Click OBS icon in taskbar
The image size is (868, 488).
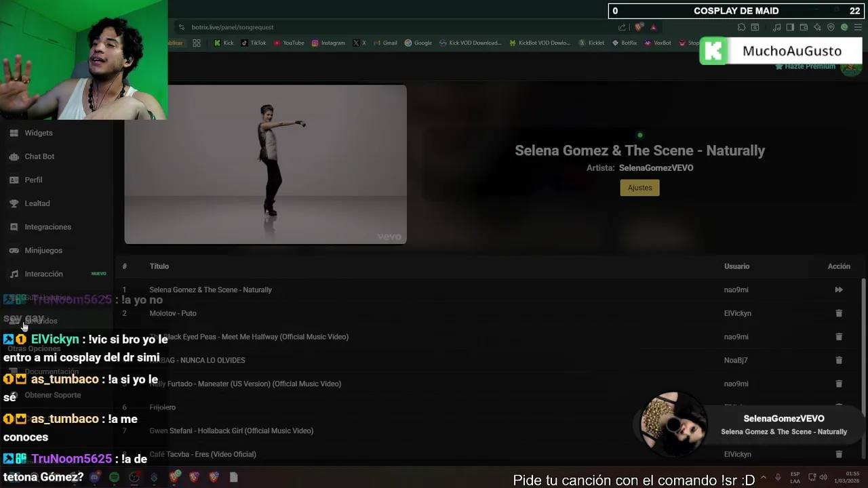[134, 477]
